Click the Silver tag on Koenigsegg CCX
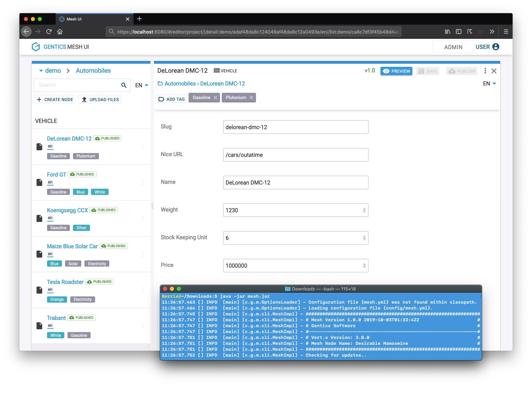This screenshot has height=411, width=532. (82, 228)
